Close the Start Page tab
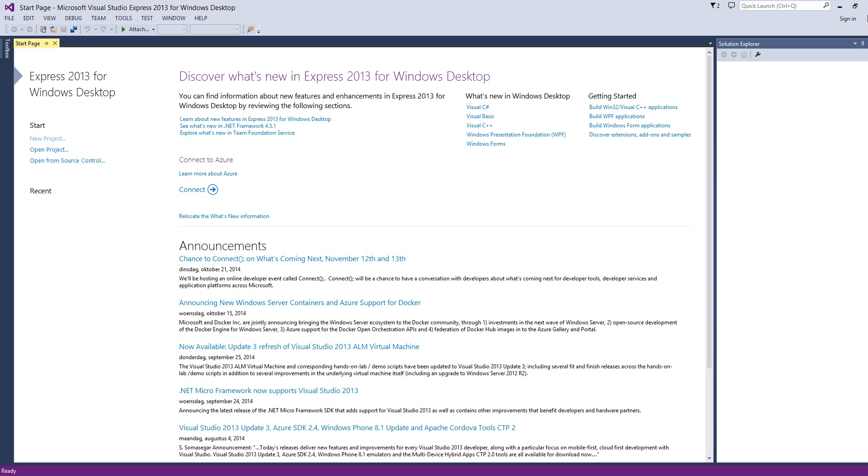Image resolution: width=868 pixels, height=476 pixels. point(55,43)
